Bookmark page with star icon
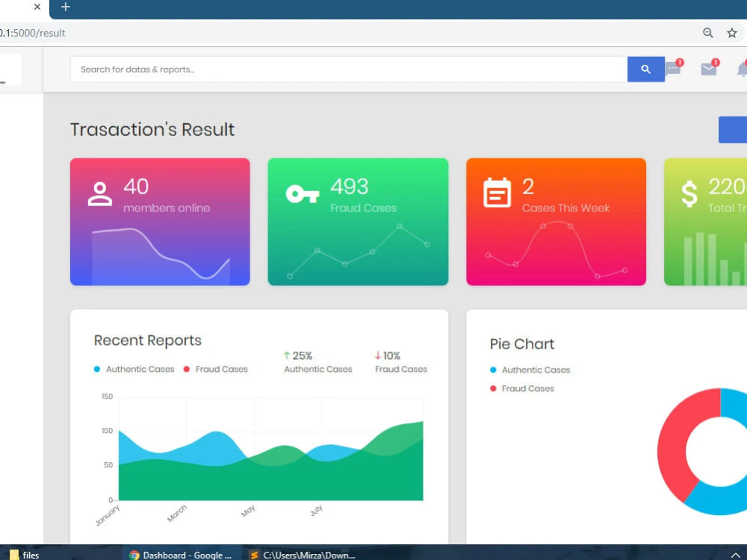The height and width of the screenshot is (560, 747). [x=732, y=33]
